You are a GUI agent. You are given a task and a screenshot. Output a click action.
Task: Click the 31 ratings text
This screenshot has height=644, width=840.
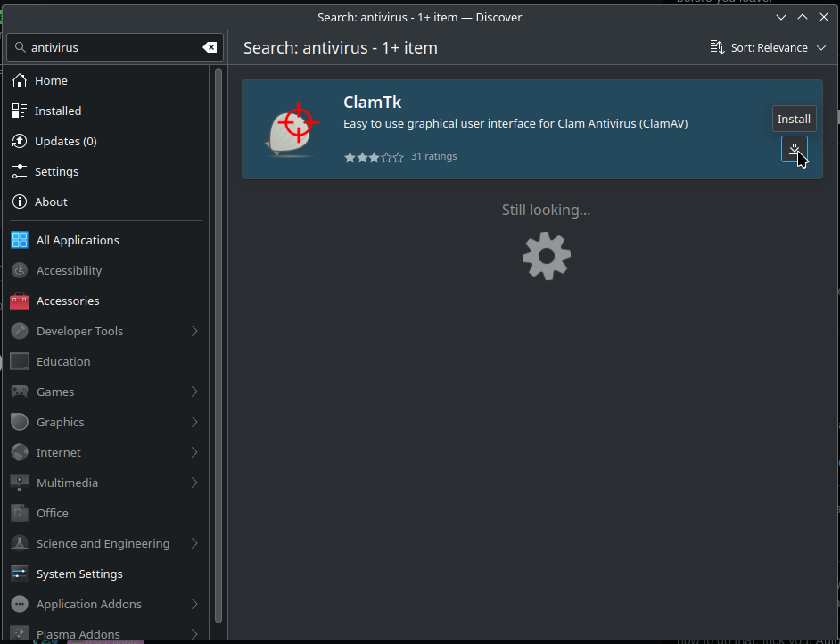(x=434, y=156)
